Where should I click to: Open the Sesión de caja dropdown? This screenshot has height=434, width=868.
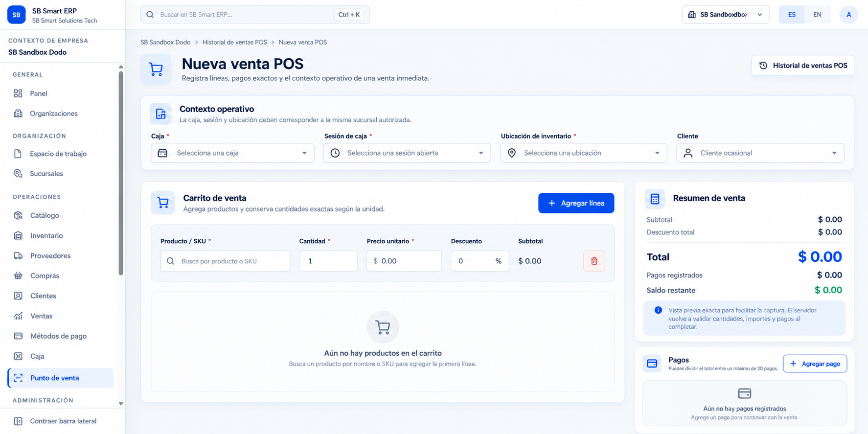coord(407,153)
